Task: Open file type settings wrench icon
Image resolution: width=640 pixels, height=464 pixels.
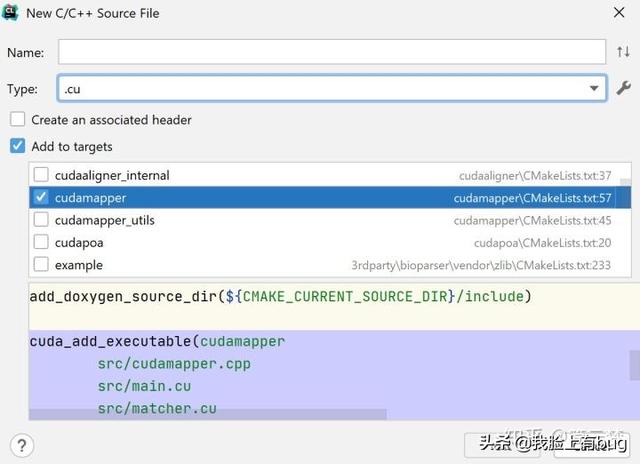Action: pyautogui.click(x=622, y=89)
